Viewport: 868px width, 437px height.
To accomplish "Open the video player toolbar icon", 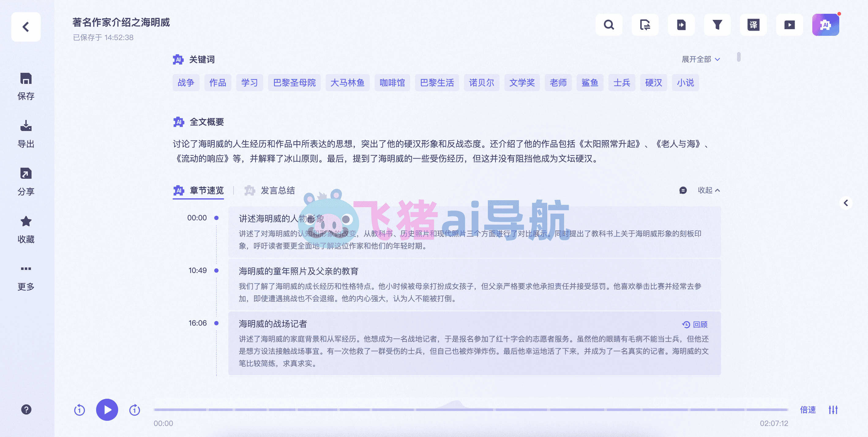I will [x=789, y=25].
